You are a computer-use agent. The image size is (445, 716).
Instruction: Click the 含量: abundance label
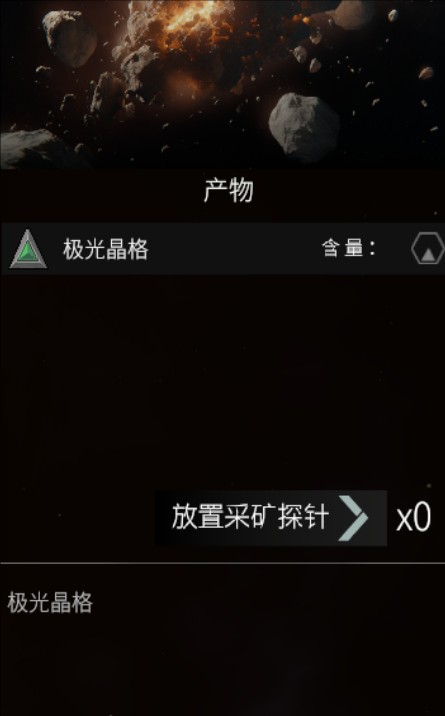[x=348, y=249]
